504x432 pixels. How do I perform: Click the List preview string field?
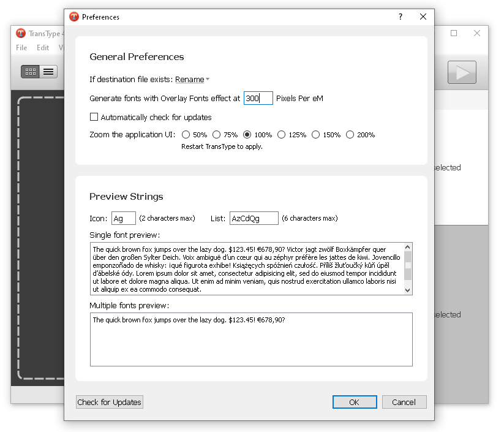pos(254,218)
